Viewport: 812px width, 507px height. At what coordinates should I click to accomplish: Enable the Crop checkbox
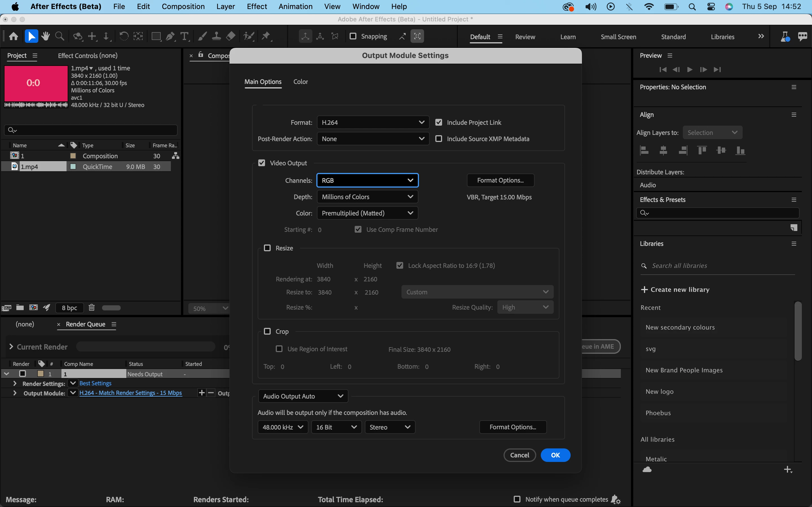[267, 331]
